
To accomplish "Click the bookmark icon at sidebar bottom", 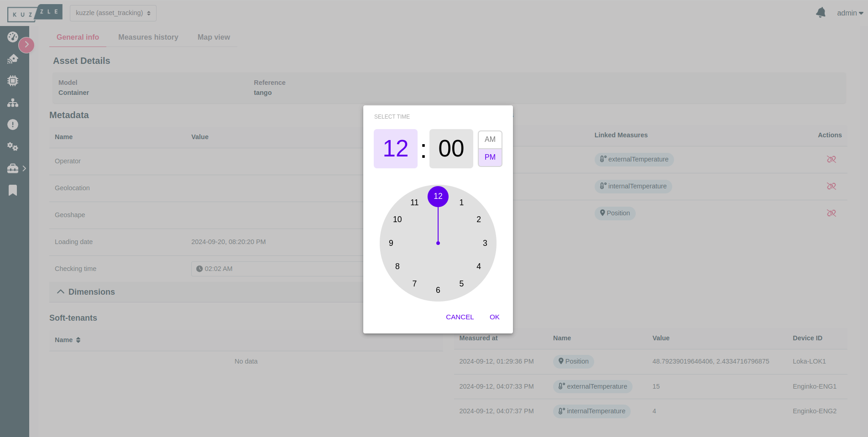I will click(12, 190).
